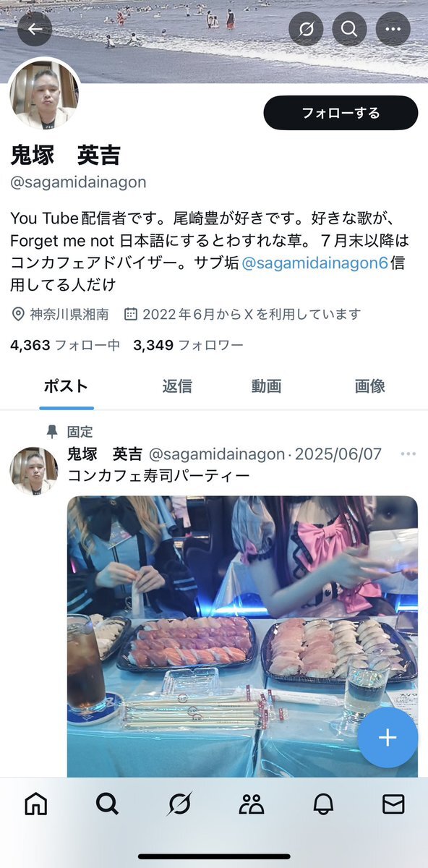This screenshot has width=428, height=868.
Task: Tap the search icon in header
Action: [x=349, y=30]
